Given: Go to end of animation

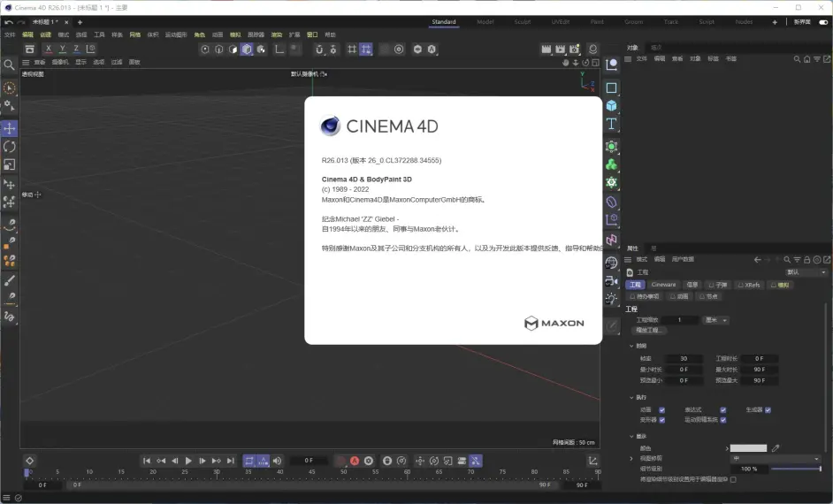Looking at the screenshot, I should click(x=230, y=461).
